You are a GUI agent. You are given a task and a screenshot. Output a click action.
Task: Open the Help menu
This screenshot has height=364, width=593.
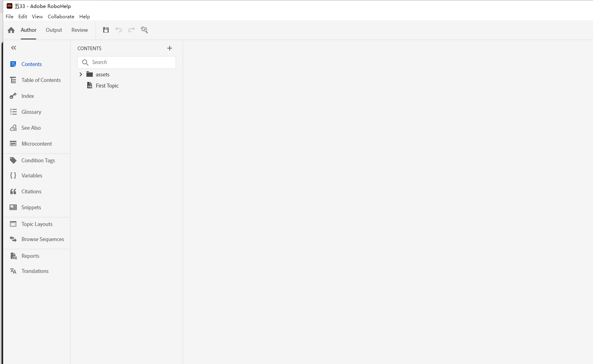[x=84, y=16]
